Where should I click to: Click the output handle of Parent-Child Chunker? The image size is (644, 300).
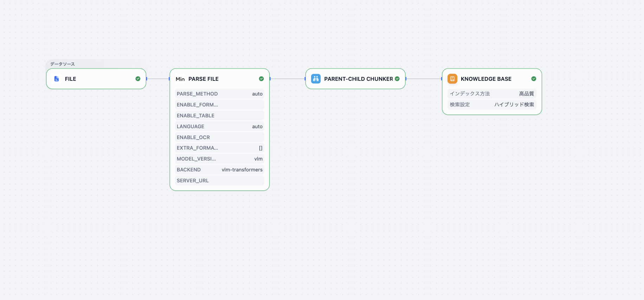tap(406, 79)
